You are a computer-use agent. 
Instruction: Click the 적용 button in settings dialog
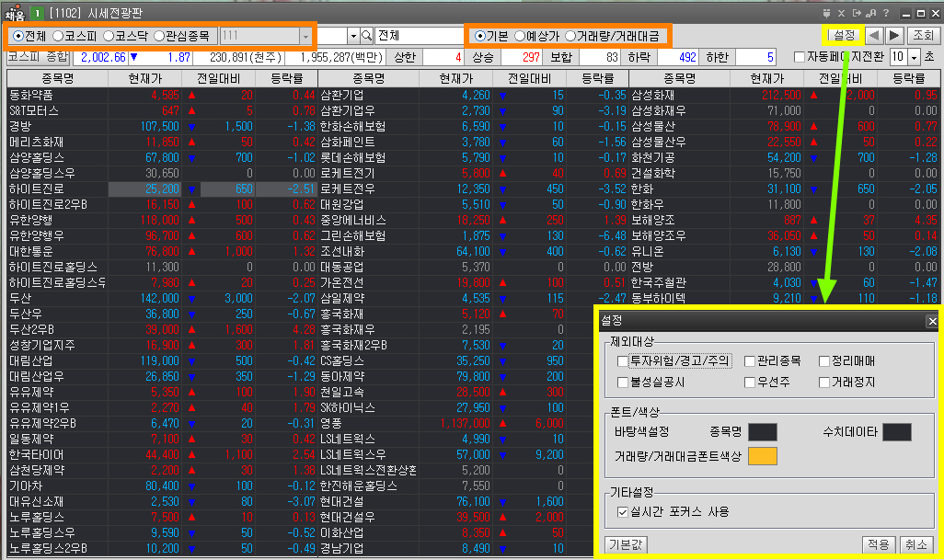click(x=878, y=544)
